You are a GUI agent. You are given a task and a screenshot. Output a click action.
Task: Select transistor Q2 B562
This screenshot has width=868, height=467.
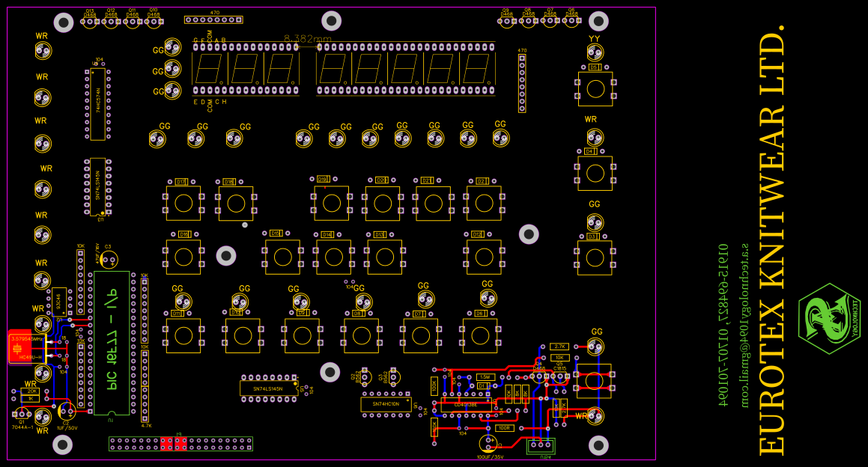pos(364,376)
